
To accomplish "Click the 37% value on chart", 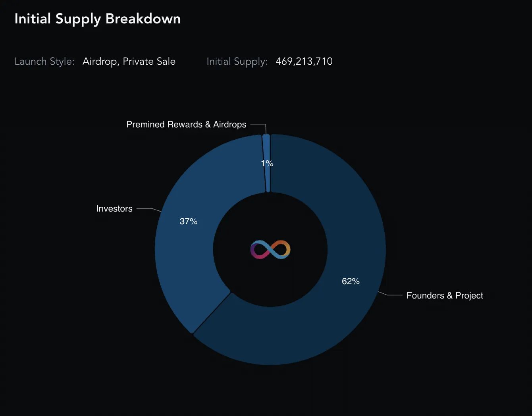I will (189, 221).
